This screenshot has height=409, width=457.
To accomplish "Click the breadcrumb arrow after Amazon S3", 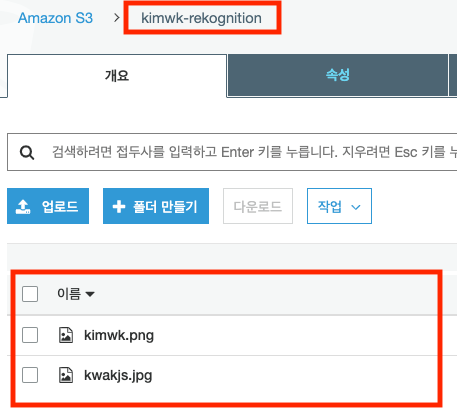I will (116, 18).
